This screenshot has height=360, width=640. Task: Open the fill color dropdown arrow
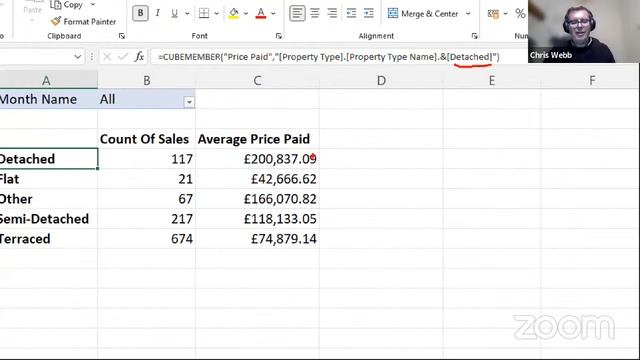point(246,13)
